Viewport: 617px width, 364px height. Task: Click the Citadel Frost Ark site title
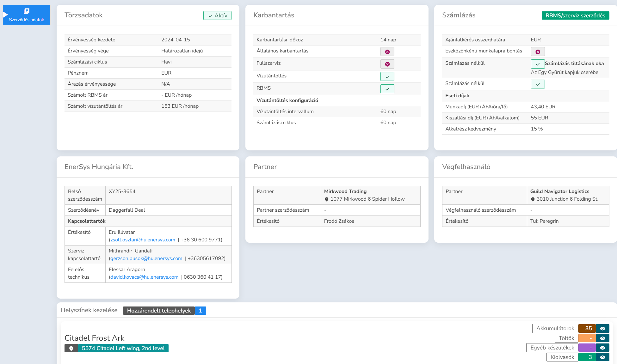(94, 338)
